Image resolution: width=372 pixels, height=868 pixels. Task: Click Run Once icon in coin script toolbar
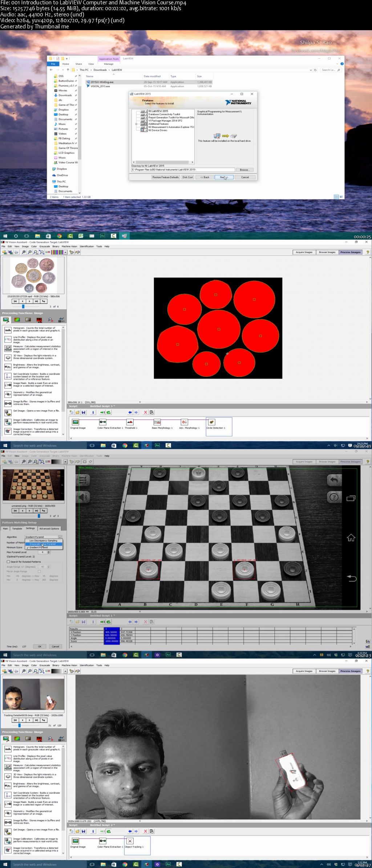point(103,412)
